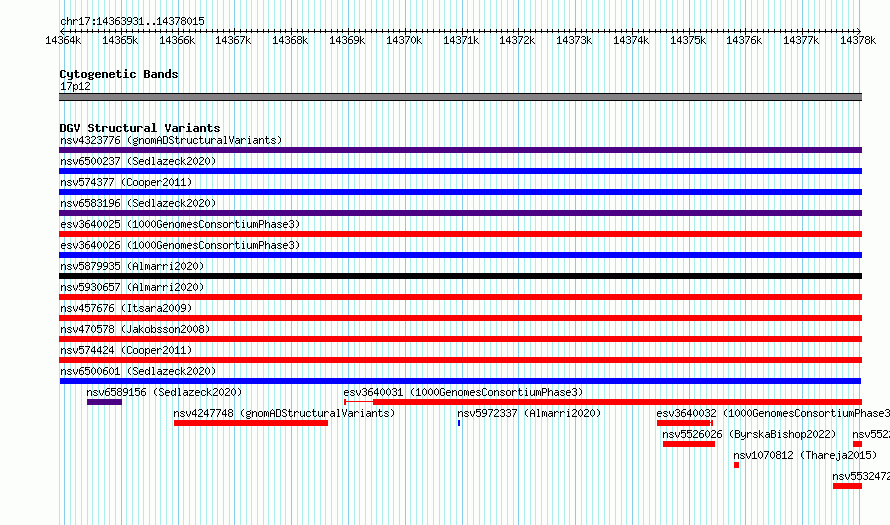Select esv3640026 1000GenomesConsortiumPhase3 label
The image size is (890, 525).
tap(180, 245)
